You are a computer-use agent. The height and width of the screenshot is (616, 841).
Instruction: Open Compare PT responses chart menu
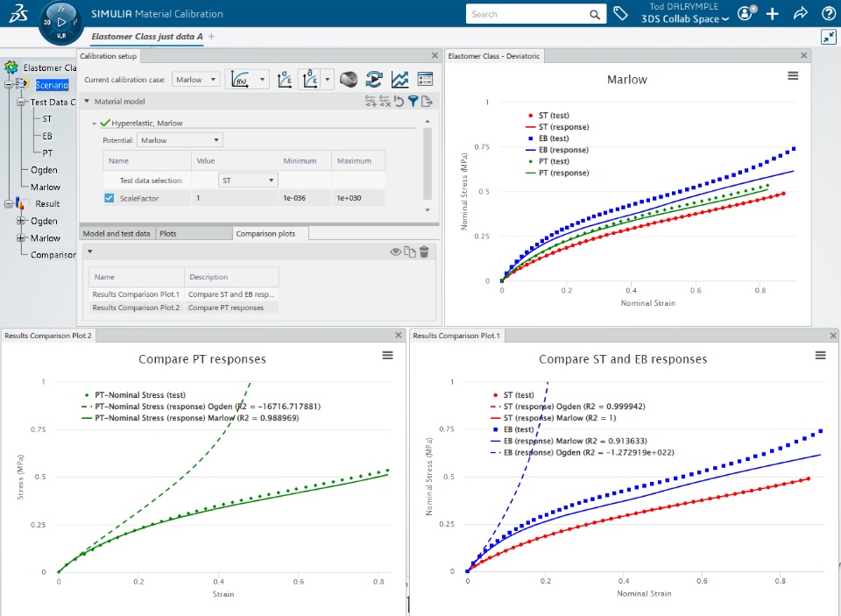[x=387, y=355]
